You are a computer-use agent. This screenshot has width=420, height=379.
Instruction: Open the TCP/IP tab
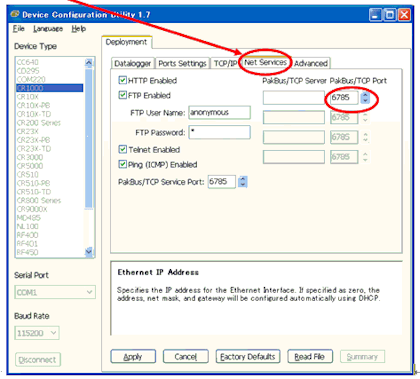225,63
